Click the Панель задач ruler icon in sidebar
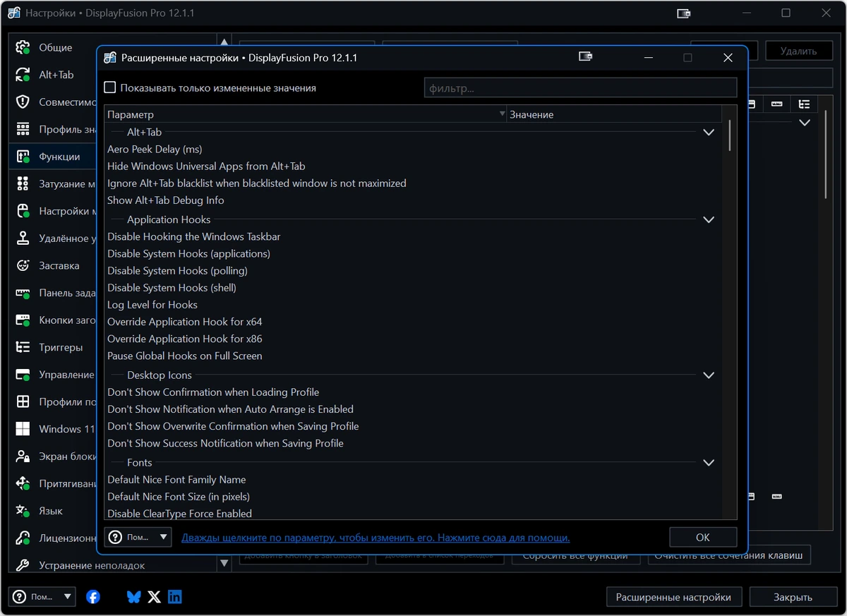 point(23,293)
